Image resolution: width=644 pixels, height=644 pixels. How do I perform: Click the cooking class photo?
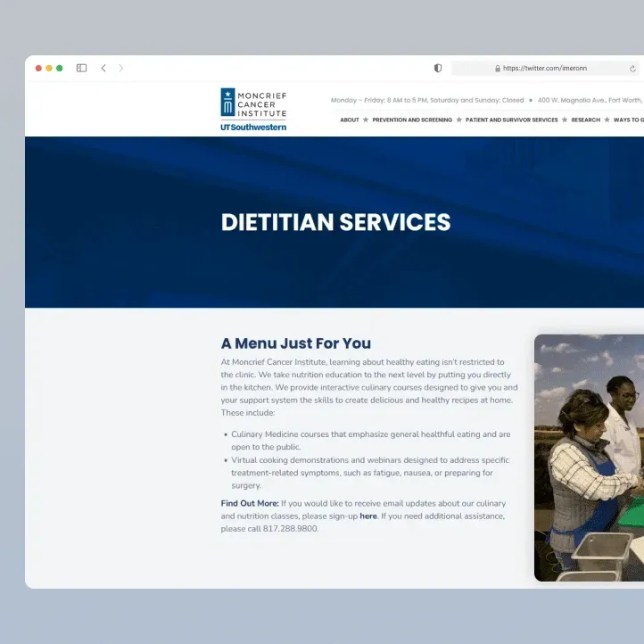589,458
